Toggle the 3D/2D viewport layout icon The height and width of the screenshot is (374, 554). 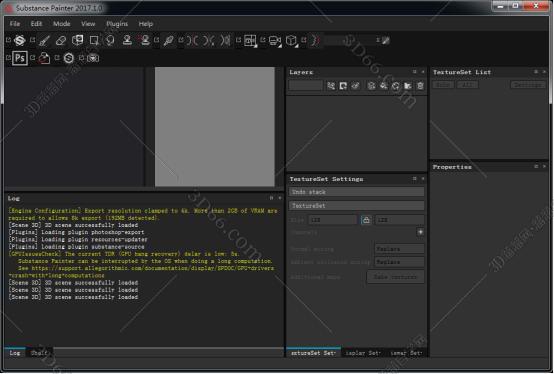[x=250, y=41]
